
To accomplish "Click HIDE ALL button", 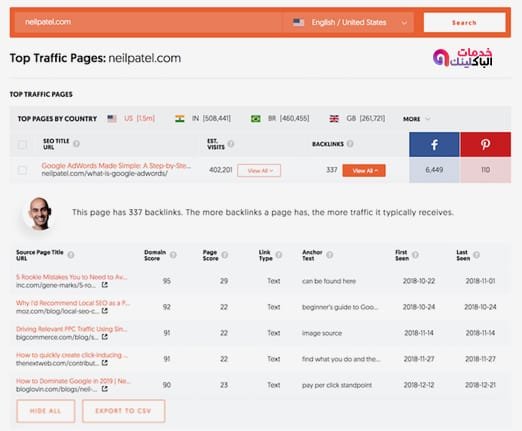I will click(x=46, y=411).
